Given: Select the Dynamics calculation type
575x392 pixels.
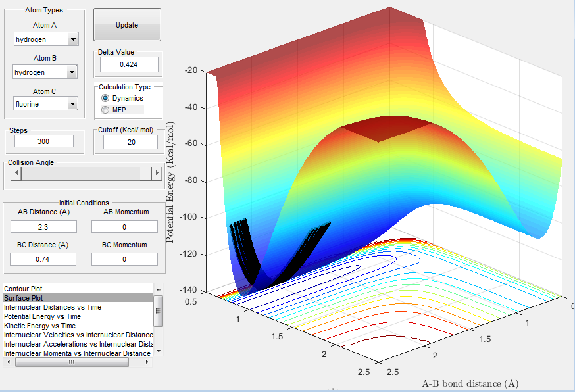Looking at the screenshot, I should 106,98.
